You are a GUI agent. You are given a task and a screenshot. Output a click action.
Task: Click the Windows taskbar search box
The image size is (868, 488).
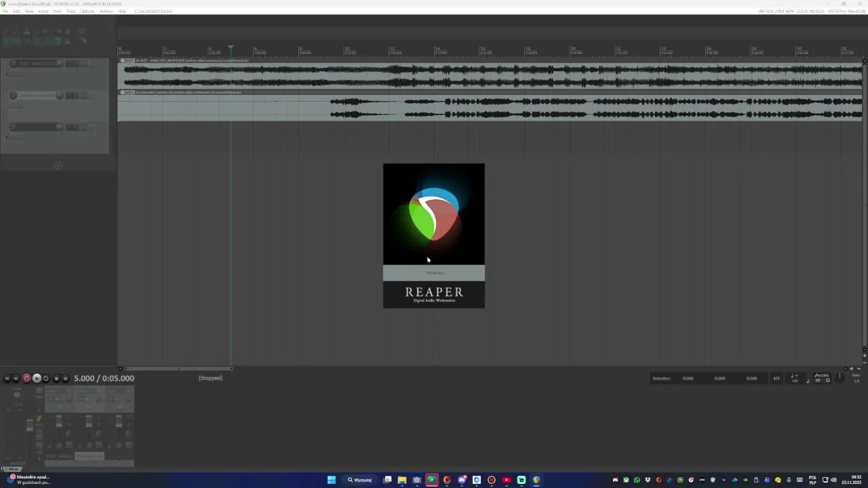click(x=359, y=480)
